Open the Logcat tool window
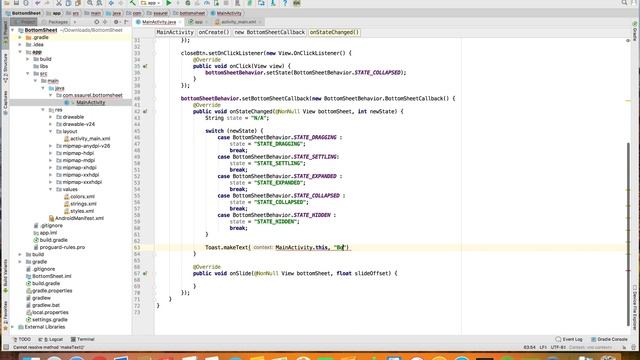This screenshot has height=360, width=640. click(x=51, y=339)
